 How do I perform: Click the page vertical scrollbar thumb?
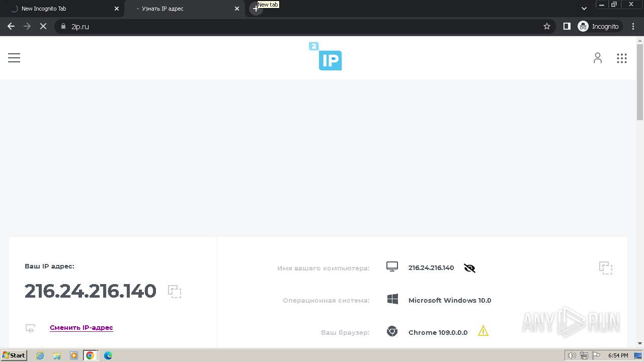(x=640, y=82)
